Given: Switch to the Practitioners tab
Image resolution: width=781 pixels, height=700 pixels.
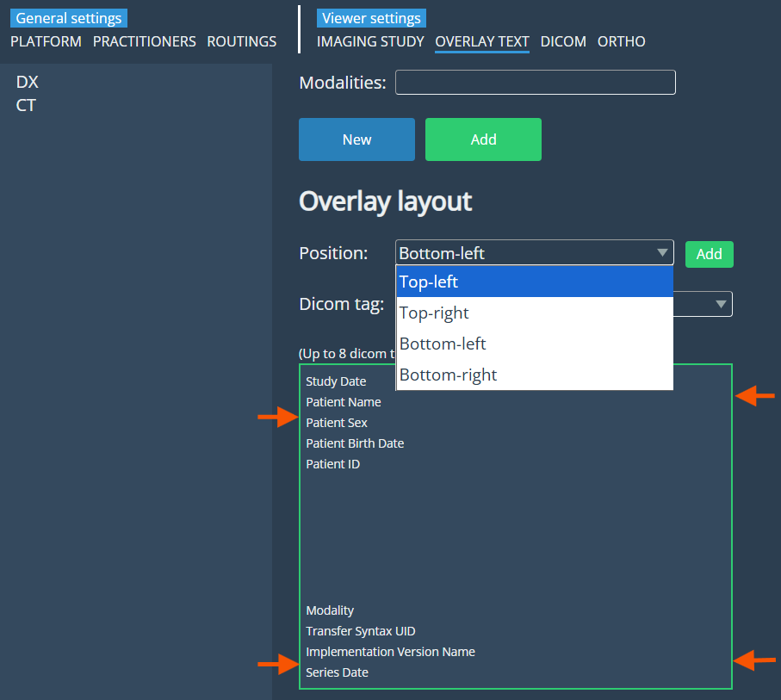Looking at the screenshot, I should tap(144, 41).
